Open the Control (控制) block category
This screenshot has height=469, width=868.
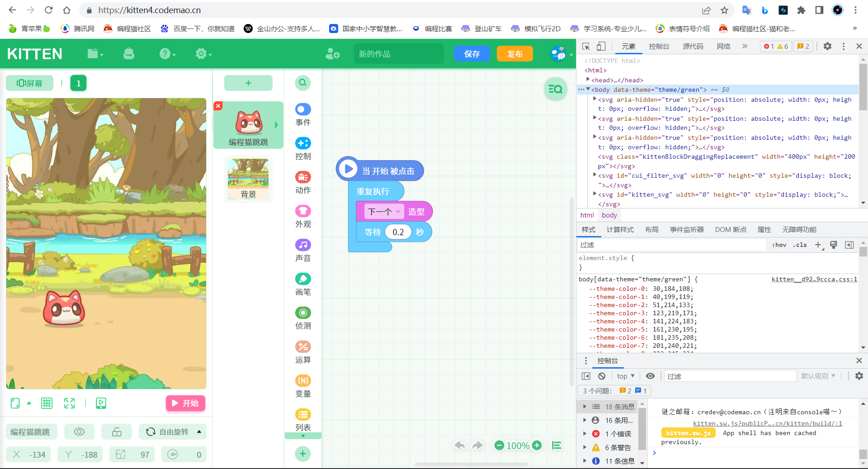click(x=303, y=149)
